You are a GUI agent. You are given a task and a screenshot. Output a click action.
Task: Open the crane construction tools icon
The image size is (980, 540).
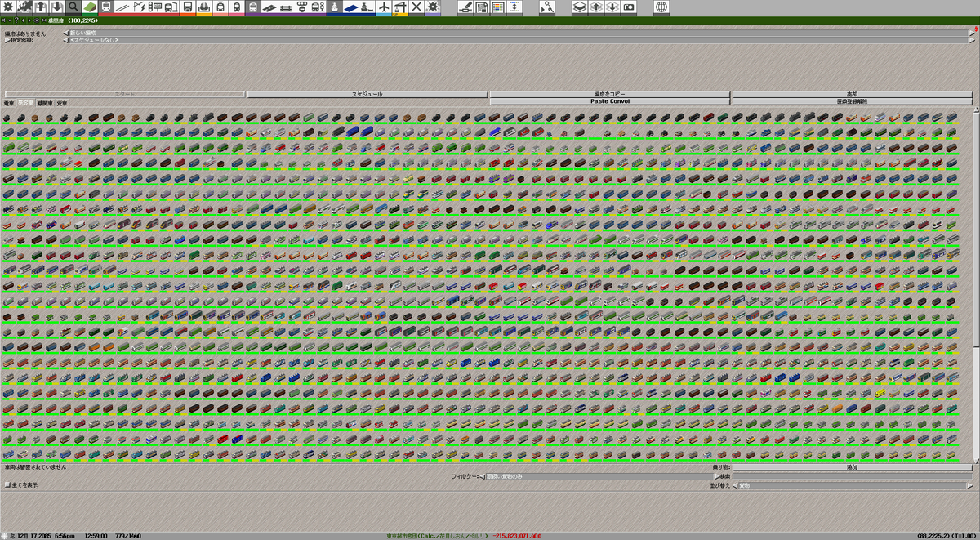pos(400,8)
